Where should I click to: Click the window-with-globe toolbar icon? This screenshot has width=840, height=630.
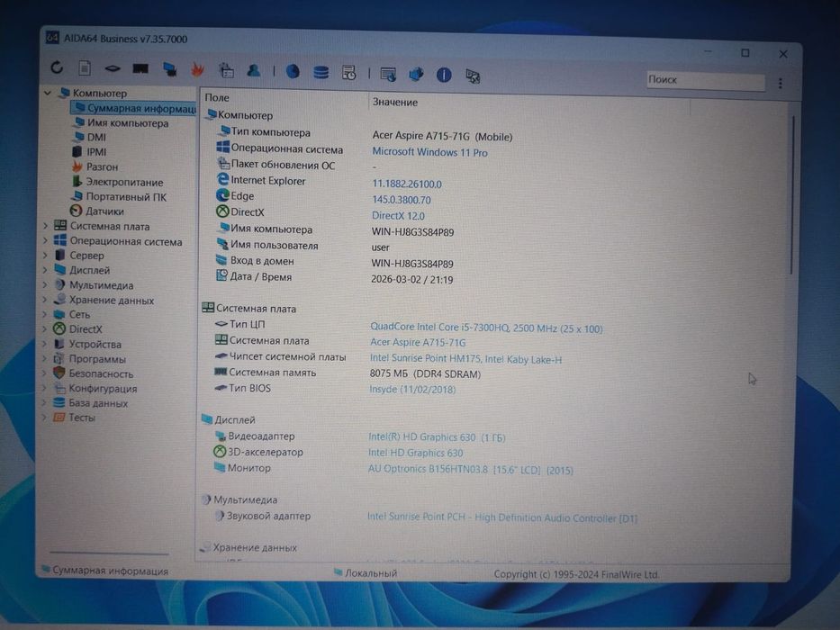388,74
